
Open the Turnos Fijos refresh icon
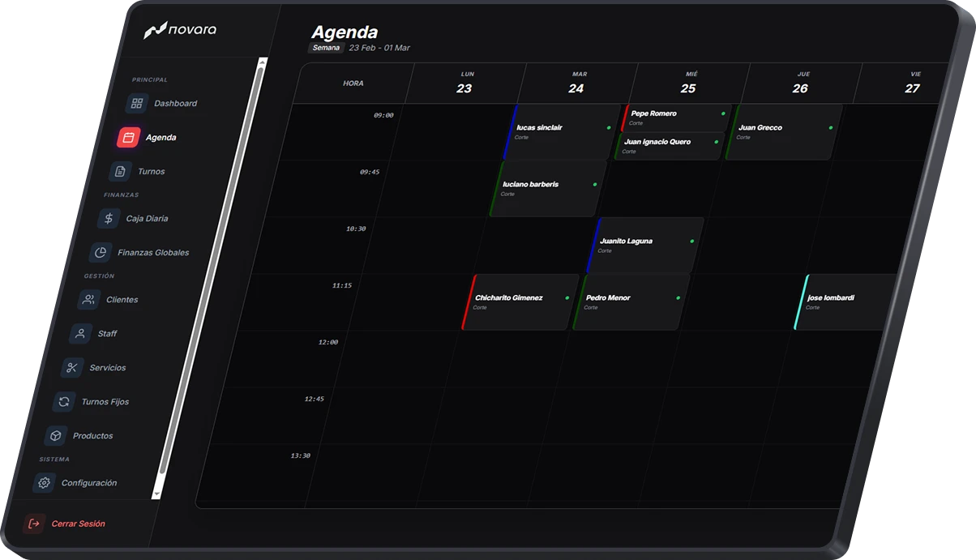pyautogui.click(x=64, y=402)
